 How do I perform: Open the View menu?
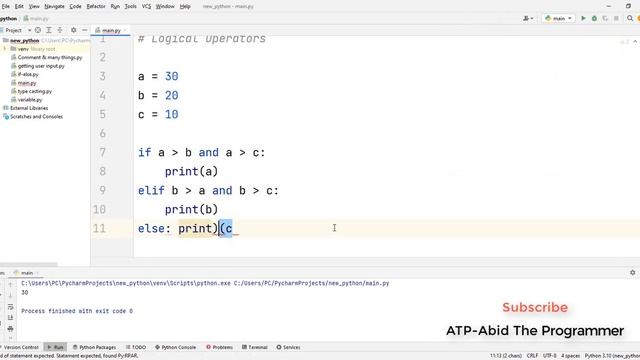click(34, 7)
